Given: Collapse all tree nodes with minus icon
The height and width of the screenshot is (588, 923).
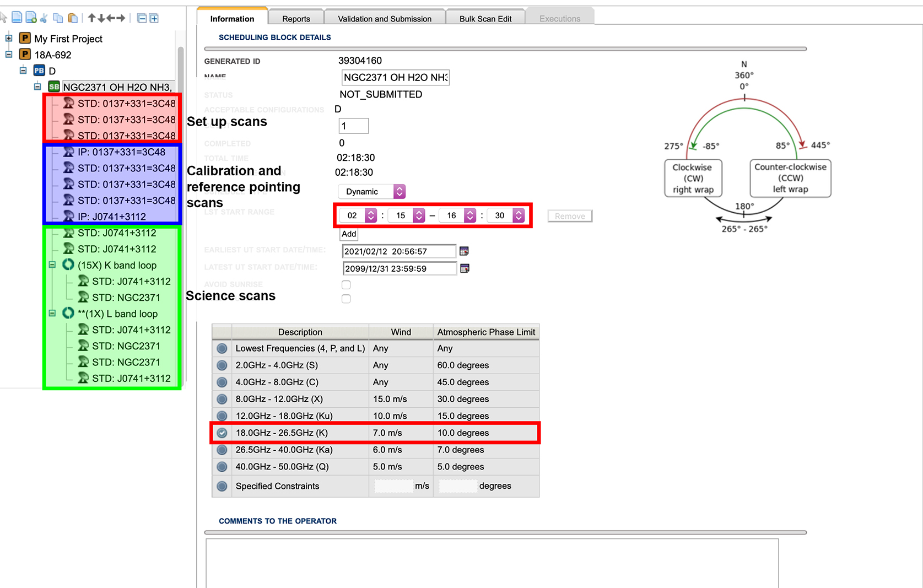Looking at the screenshot, I should click(142, 17).
